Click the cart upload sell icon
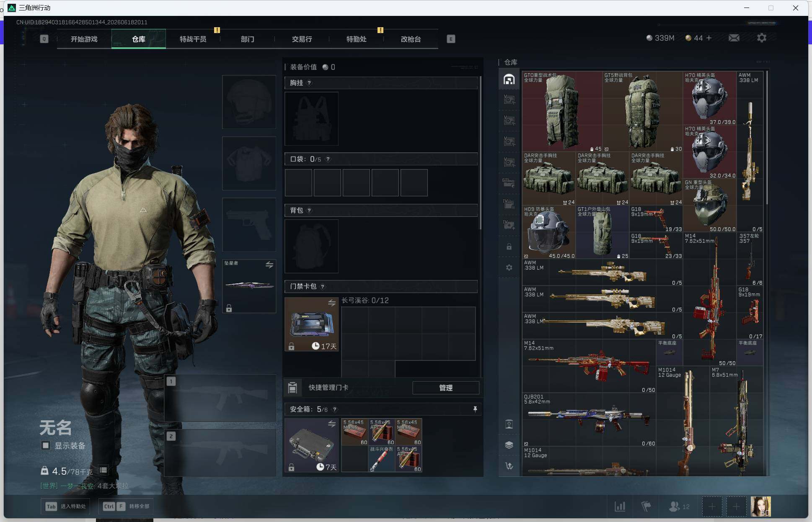This screenshot has height=522, width=812. [509, 466]
